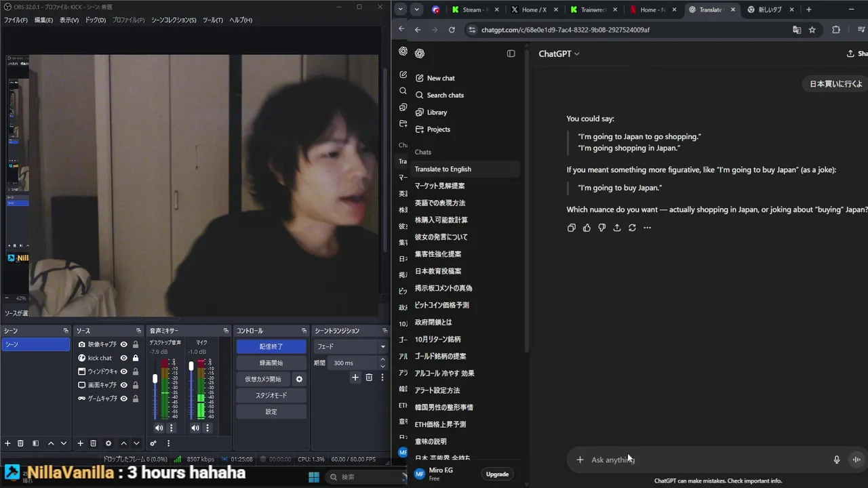This screenshot has width=868, height=488.
Task: Open OBS 編集(E) menu
Action: pyautogui.click(x=43, y=20)
